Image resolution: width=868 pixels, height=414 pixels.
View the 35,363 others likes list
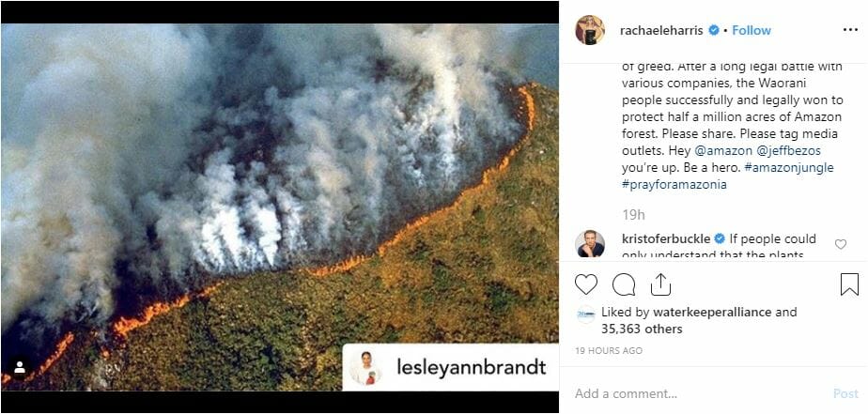[642, 330]
